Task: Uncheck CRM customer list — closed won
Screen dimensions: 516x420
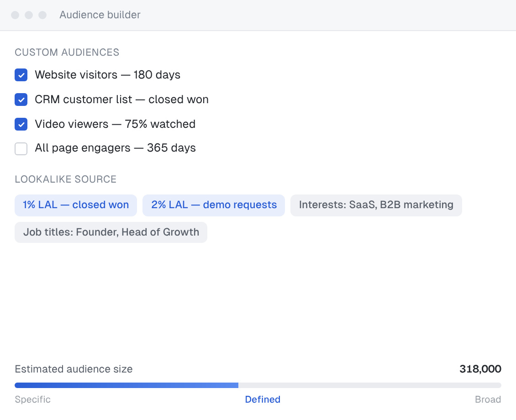Action: 21,100
